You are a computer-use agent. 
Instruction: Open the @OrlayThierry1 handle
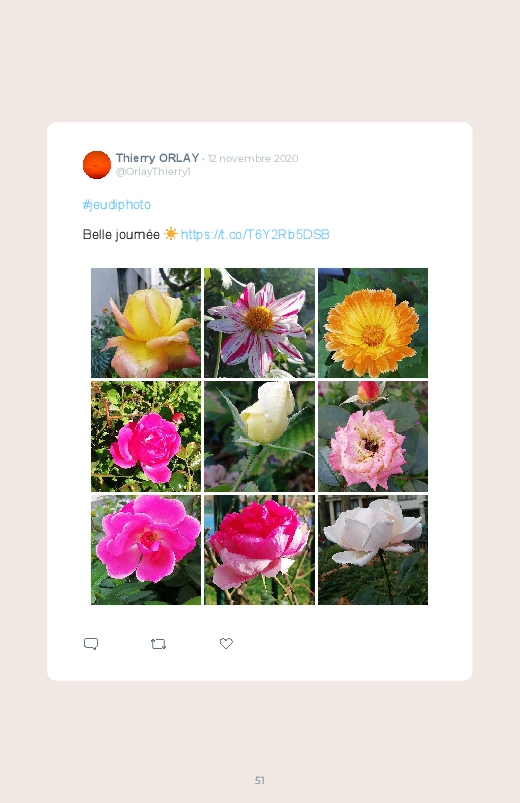coord(153,172)
